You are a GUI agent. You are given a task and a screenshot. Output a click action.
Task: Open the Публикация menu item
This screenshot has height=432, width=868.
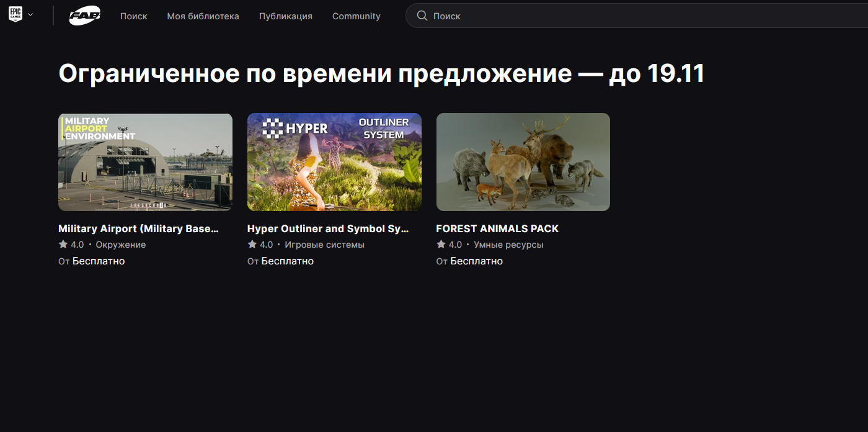pos(286,16)
